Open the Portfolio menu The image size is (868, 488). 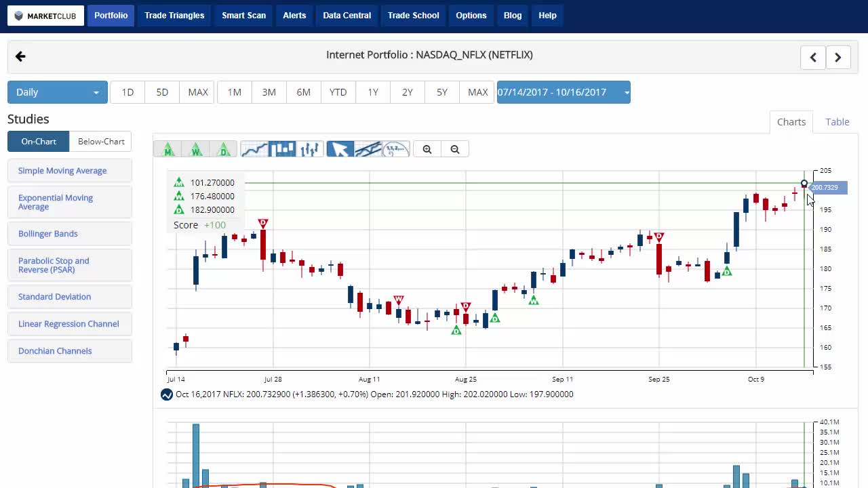coord(111,16)
